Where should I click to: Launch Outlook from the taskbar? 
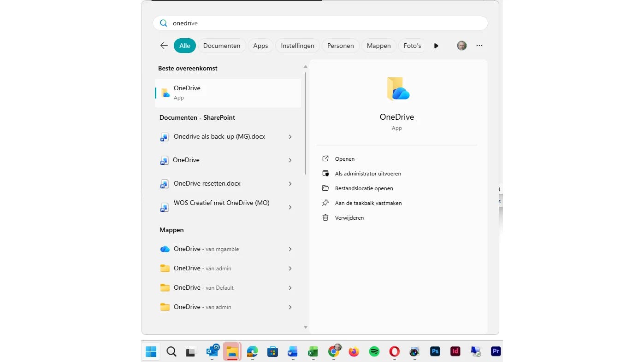click(x=213, y=351)
